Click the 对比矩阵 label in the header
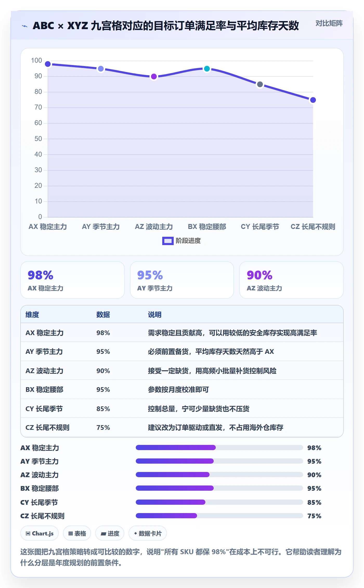364x588 pixels. [329, 23]
